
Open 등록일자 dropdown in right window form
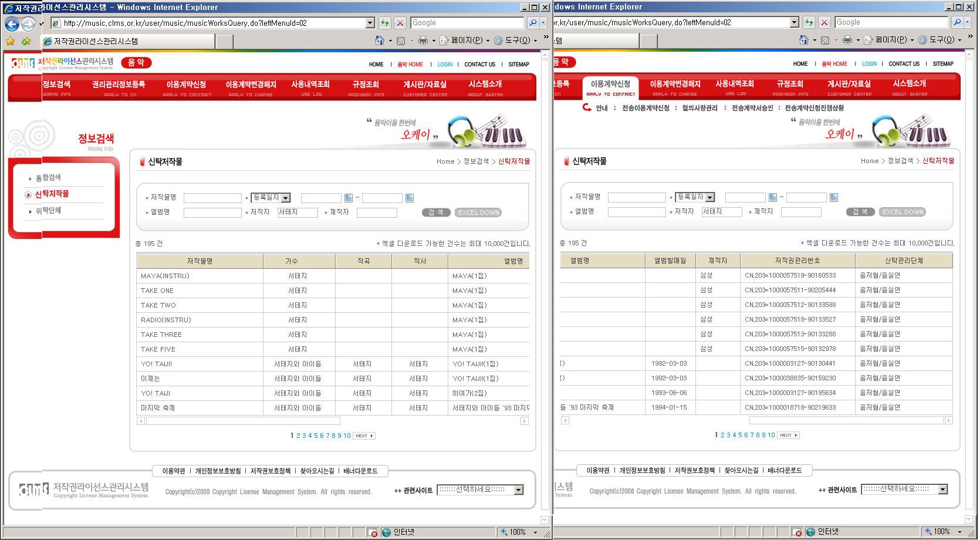click(709, 197)
